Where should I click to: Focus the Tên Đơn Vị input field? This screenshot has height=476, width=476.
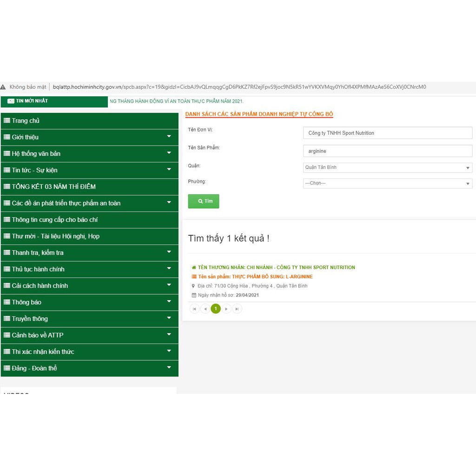(x=388, y=133)
